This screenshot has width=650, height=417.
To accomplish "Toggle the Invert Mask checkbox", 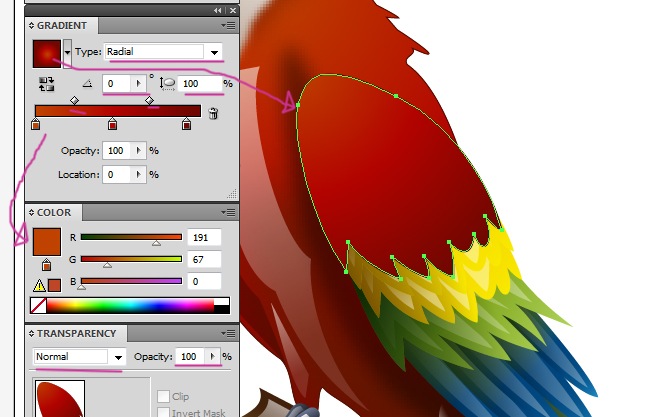I will click(x=163, y=412).
